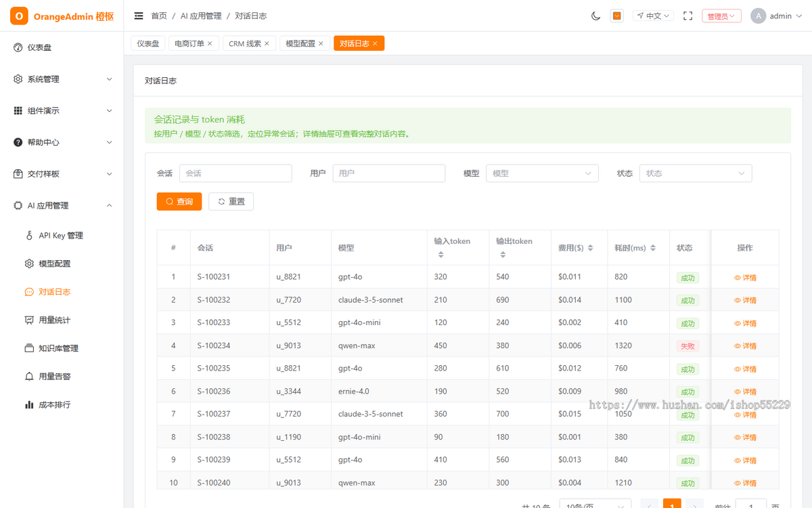
Task: Focus the 用户 filter input
Action: [389, 173]
